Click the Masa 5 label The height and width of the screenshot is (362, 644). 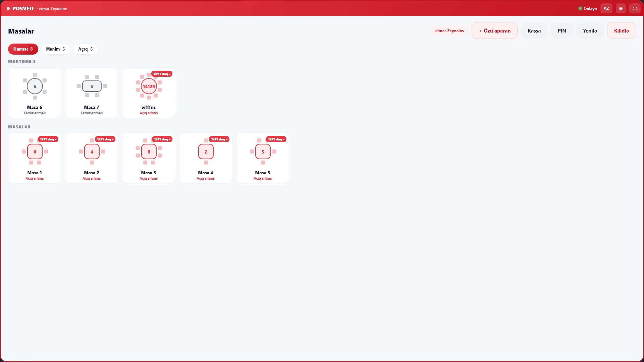[x=263, y=173]
